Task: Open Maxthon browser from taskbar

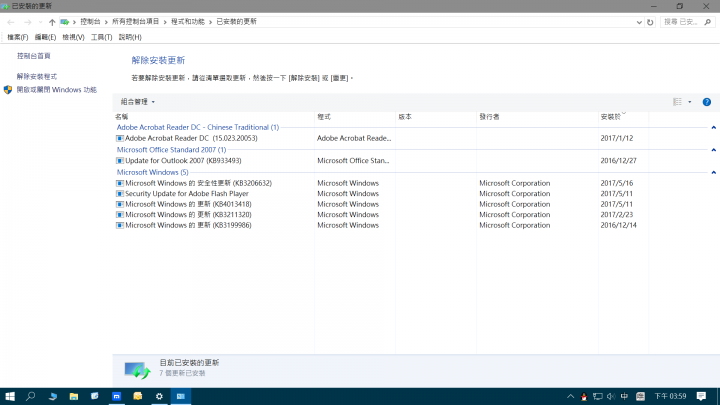Action: point(117,396)
